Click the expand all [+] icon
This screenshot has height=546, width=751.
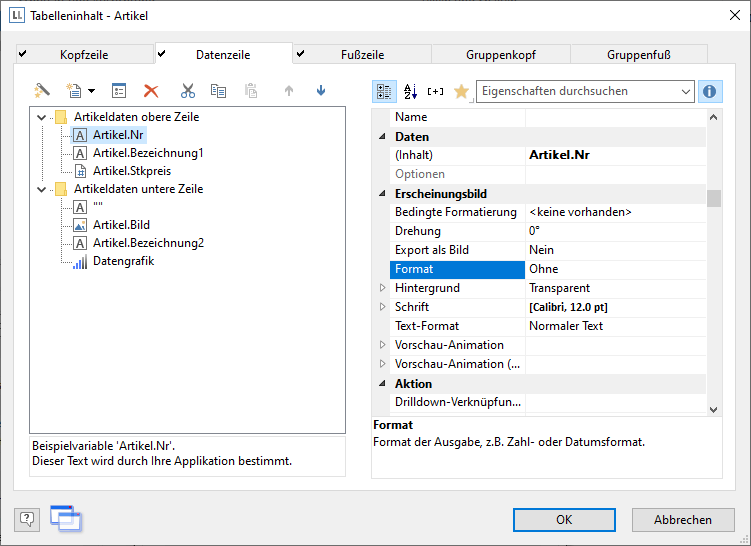tap(435, 91)
